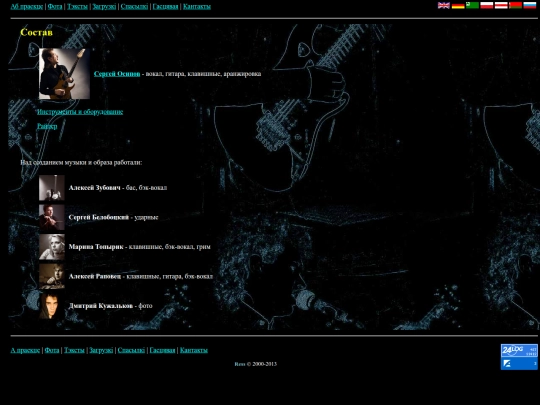Click the 'Состав' page heading
The image size is (540, 405).
(x=37, y=32)
